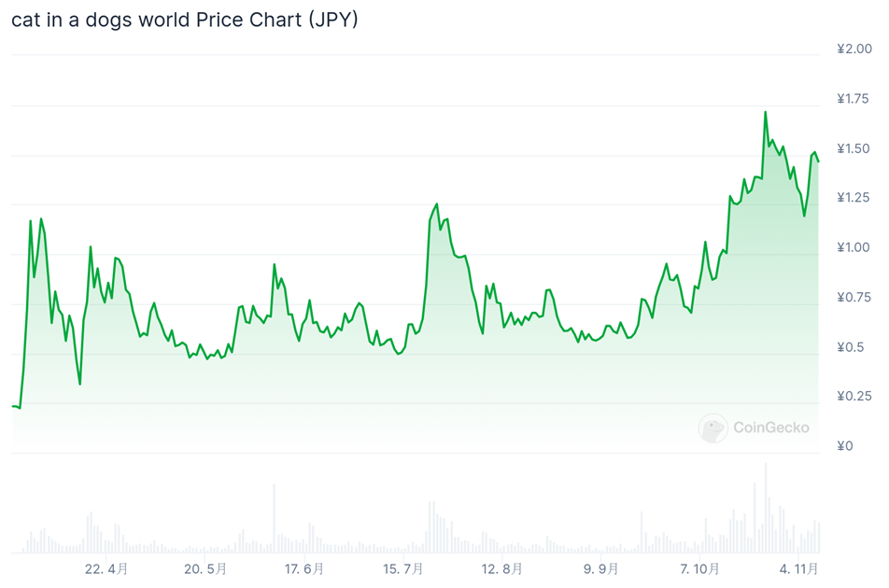Click the ¥2.00 price axis label

pyautogui.click(x=854, y=49)
